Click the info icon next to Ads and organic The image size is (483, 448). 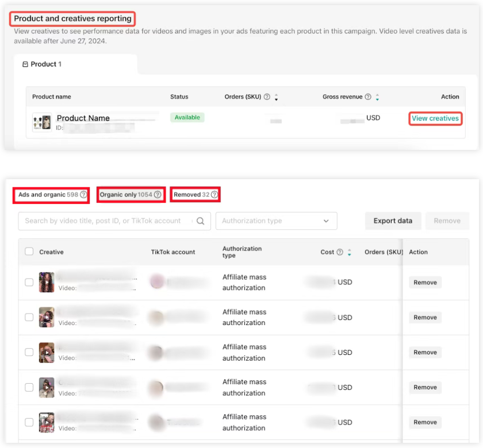click(x=83, y=195)
